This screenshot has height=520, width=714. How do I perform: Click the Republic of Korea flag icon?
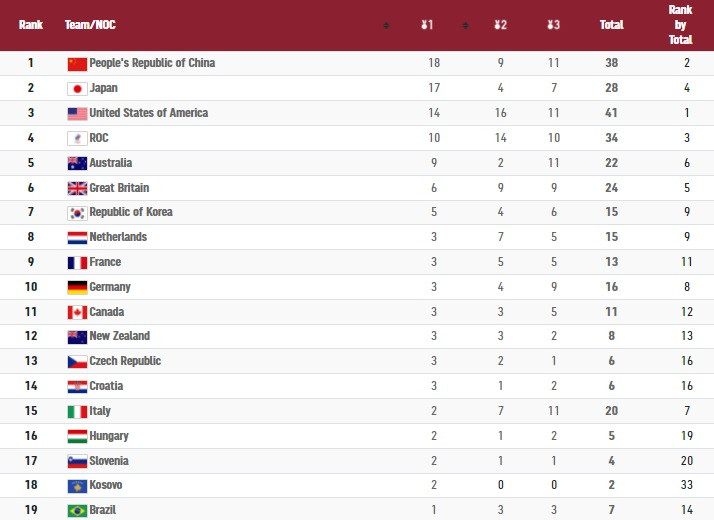(77, 212)
